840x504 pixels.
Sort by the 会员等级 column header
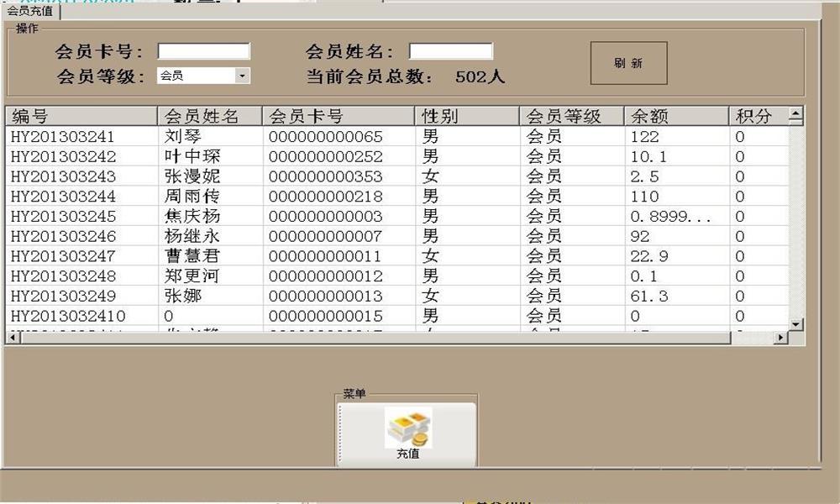571,116
